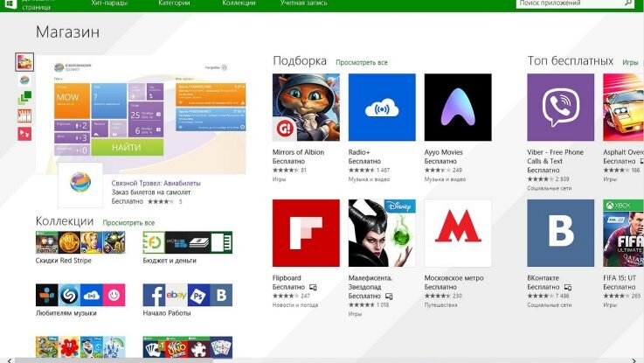Open the Ayyo Movies app icon
Screen dimensions: 644x363
click(458, 108)
